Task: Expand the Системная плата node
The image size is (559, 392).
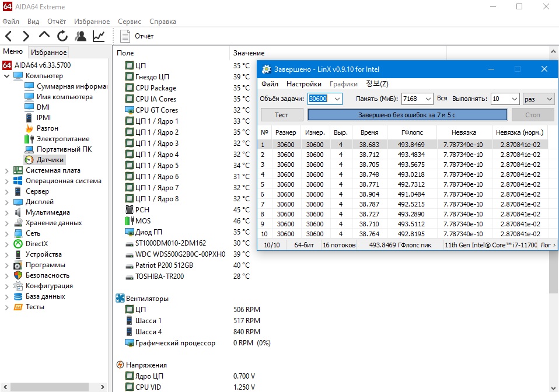Action: click(x=6, y=171)
